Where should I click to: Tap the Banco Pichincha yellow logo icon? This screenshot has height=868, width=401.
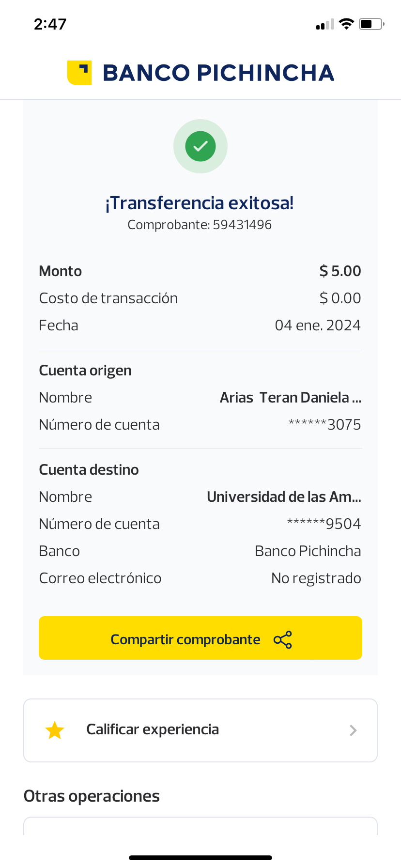click(x=79, y=73)
